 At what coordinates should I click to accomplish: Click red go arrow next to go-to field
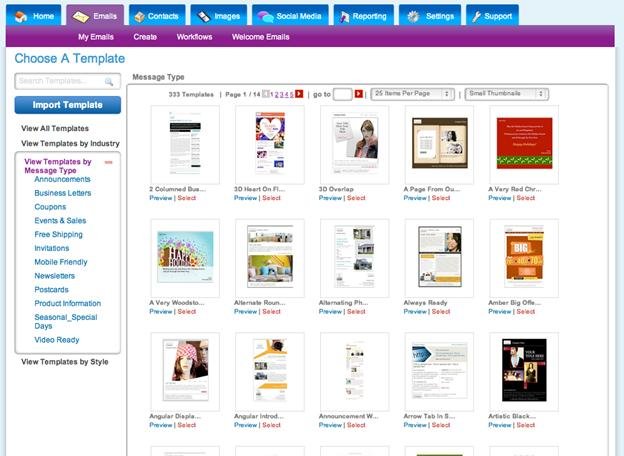point(359,94)
